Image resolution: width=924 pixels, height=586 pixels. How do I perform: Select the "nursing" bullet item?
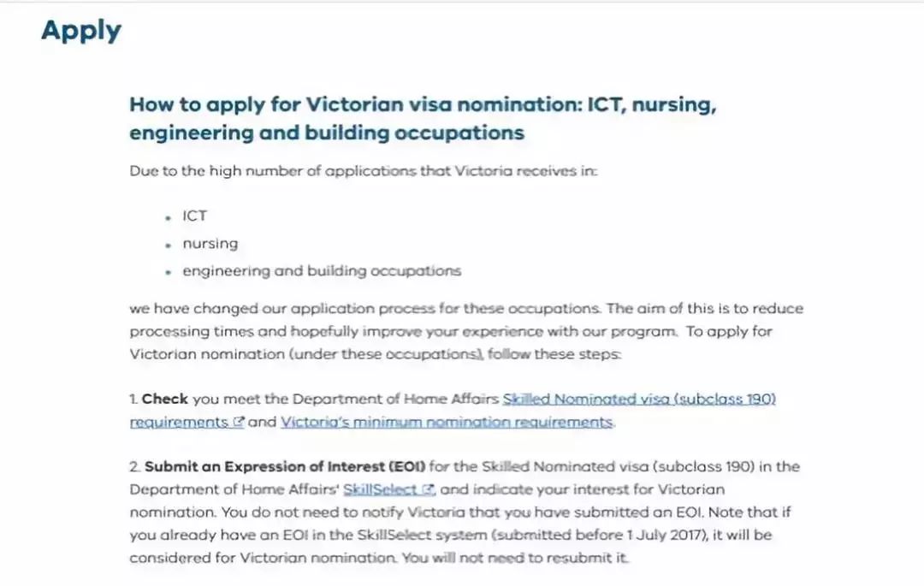(210, 243)
